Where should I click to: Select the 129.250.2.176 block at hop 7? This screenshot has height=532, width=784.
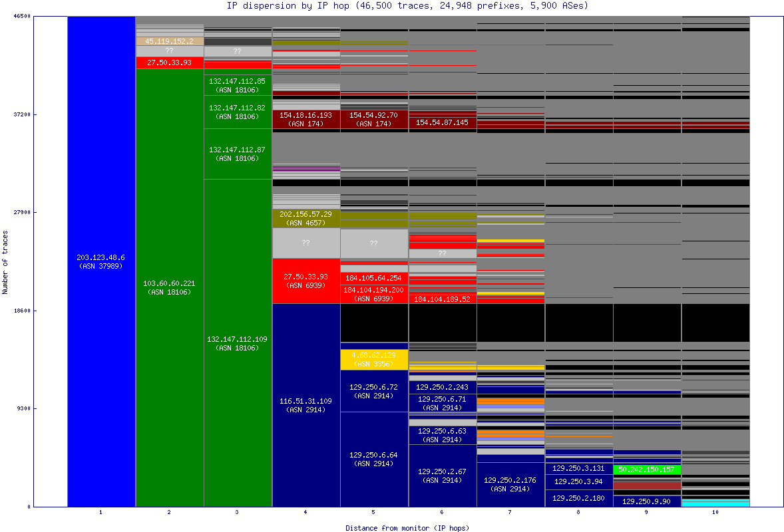[x=510, y=483]
